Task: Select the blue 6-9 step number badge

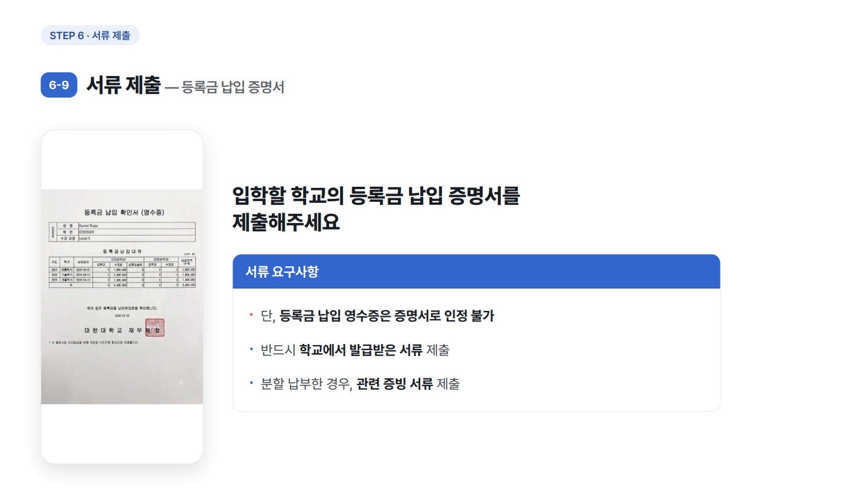Action: 59,85
